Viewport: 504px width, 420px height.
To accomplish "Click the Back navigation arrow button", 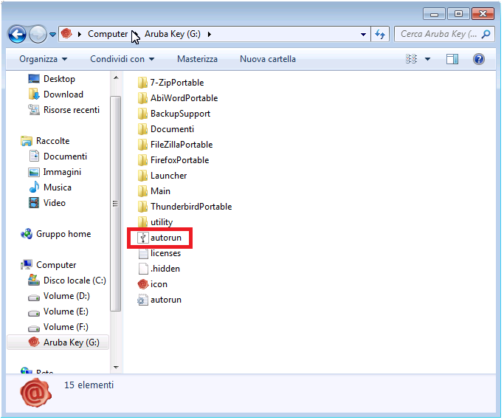I will (x=18, y=34).
